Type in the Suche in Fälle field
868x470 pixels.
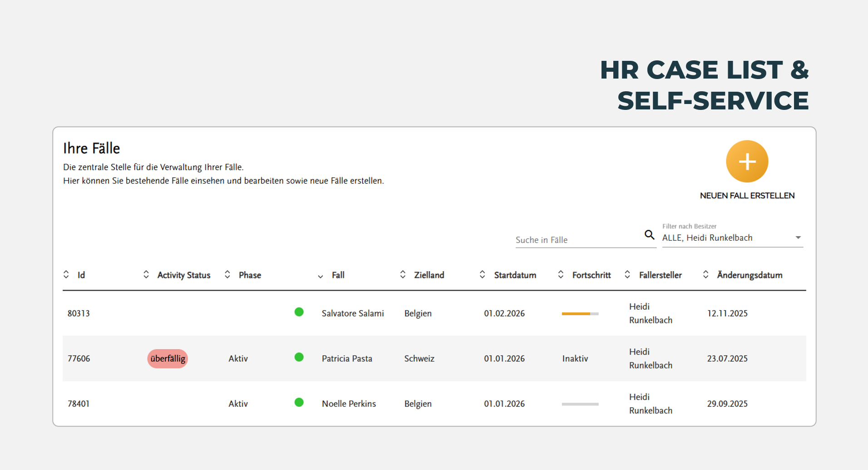coord(577,240)
